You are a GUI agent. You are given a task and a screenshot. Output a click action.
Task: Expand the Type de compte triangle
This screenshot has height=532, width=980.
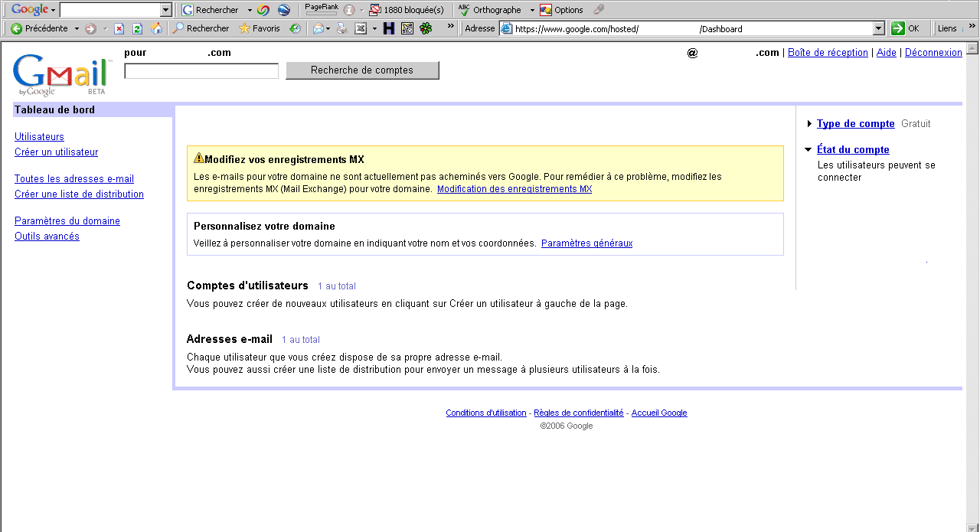[x=809, y=124]
